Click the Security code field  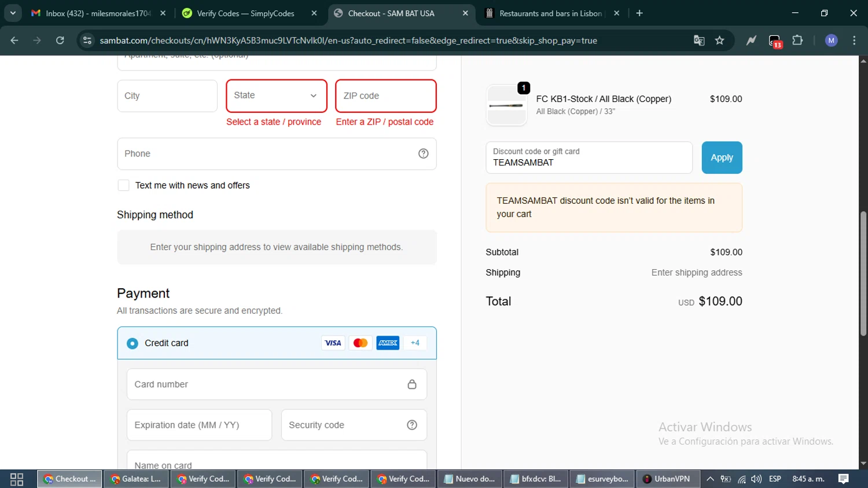coord(354,425)
